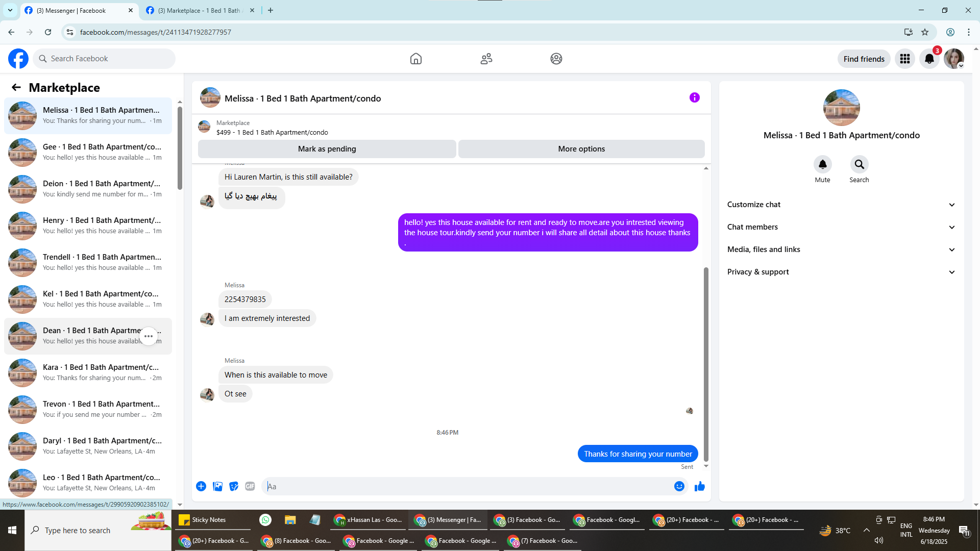Click the Mark as pending button

coord(327,149)
